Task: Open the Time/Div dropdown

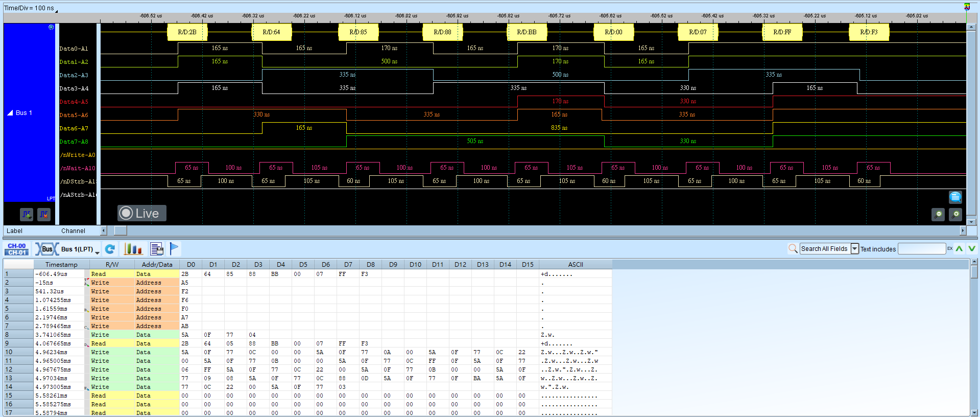Action: [56, 10]
